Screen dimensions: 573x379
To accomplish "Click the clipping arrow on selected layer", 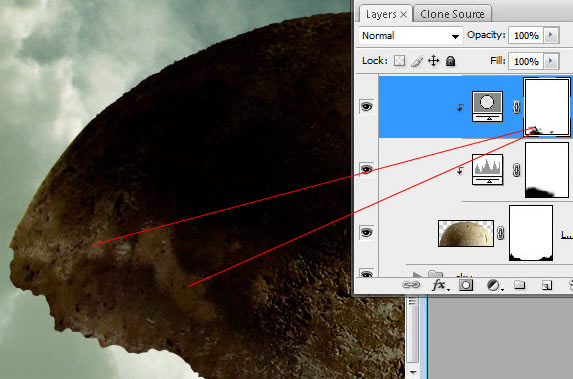I will coord(460,107).
